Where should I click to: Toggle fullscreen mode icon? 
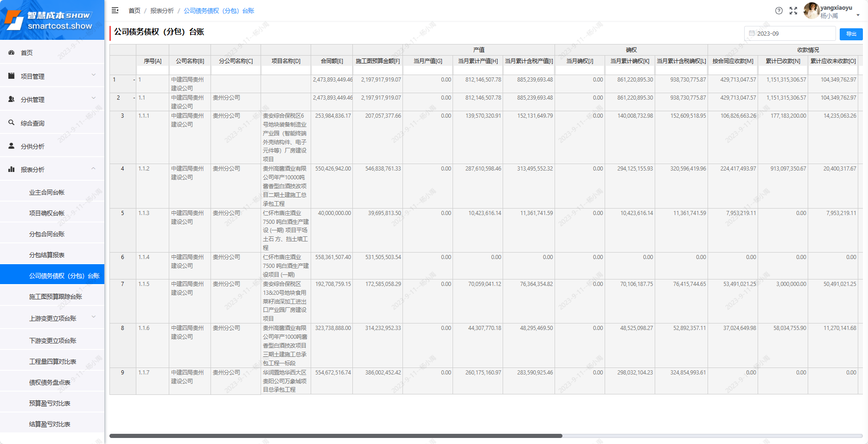coord(793,11)
